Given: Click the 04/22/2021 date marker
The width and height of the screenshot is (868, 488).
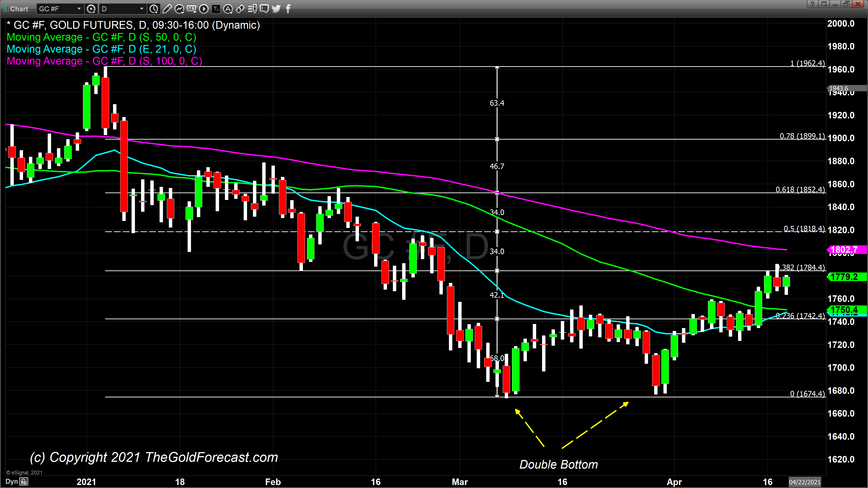Looking at the screenshot, I should 804,482.
